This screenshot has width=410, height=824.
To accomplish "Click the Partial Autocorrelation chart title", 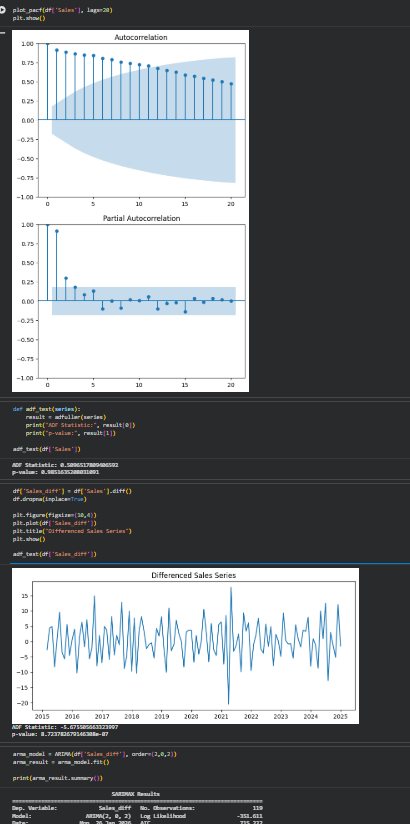I will 141,218.
